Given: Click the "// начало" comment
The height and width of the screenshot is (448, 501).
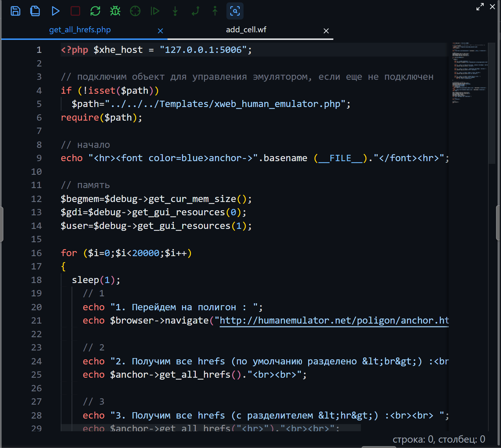Looking at the screenshot, I should [86, 145].
